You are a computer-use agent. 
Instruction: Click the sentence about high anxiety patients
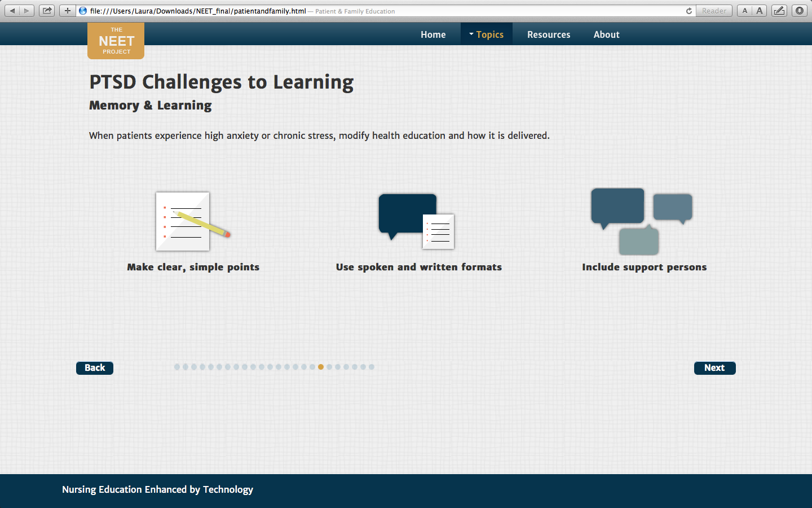[319, 135]
